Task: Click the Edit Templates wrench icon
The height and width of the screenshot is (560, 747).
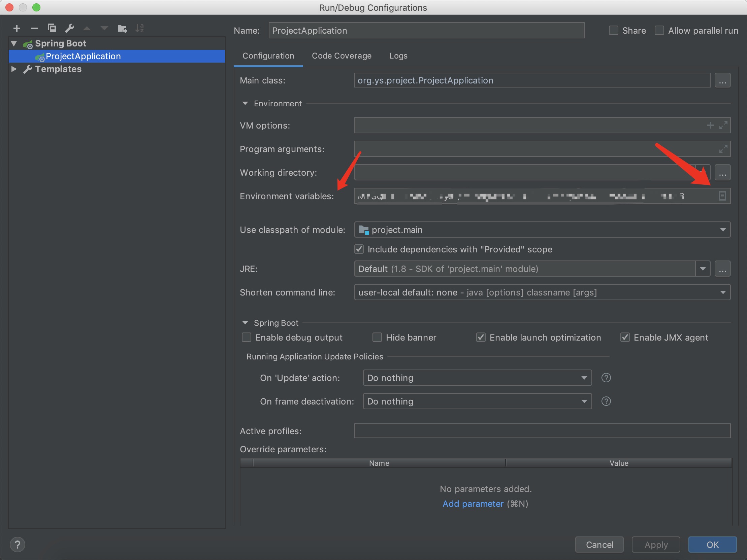Action: point(70,28)
